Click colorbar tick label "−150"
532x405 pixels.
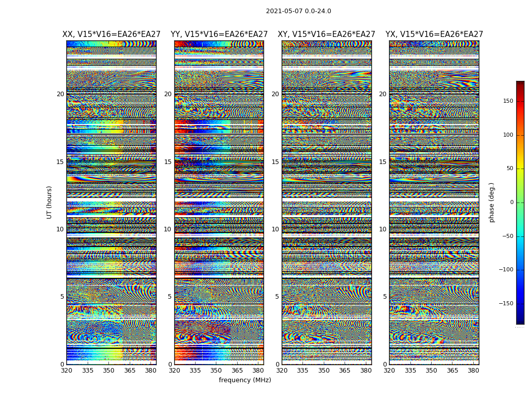click(506, 303)
